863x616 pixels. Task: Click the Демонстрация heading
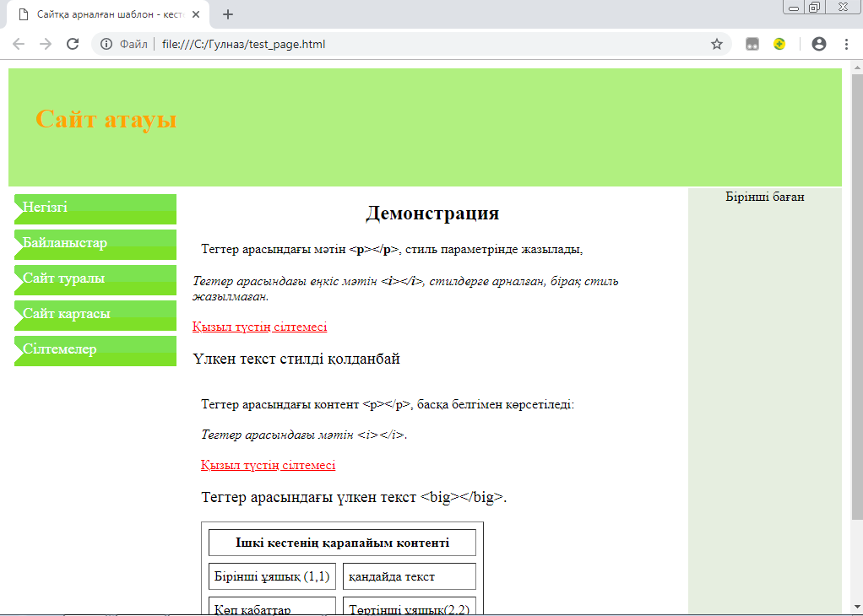[x=432, y=213]
